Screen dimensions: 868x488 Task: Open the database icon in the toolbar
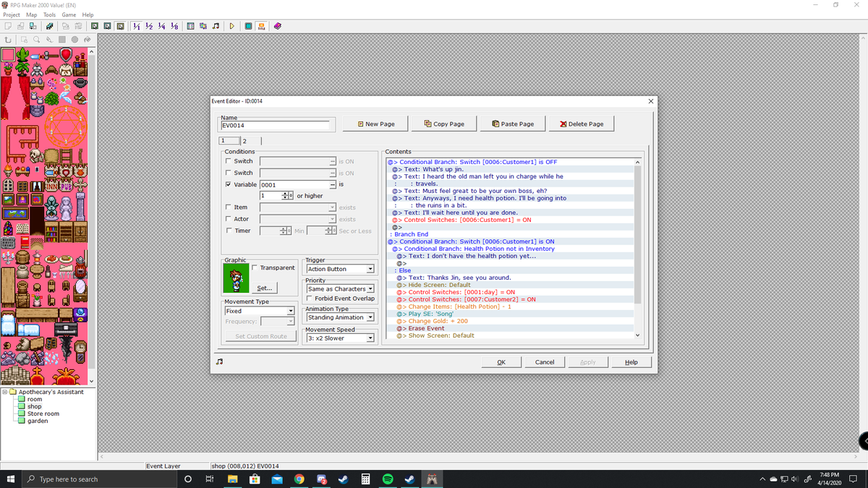click(x=191, y=27)
